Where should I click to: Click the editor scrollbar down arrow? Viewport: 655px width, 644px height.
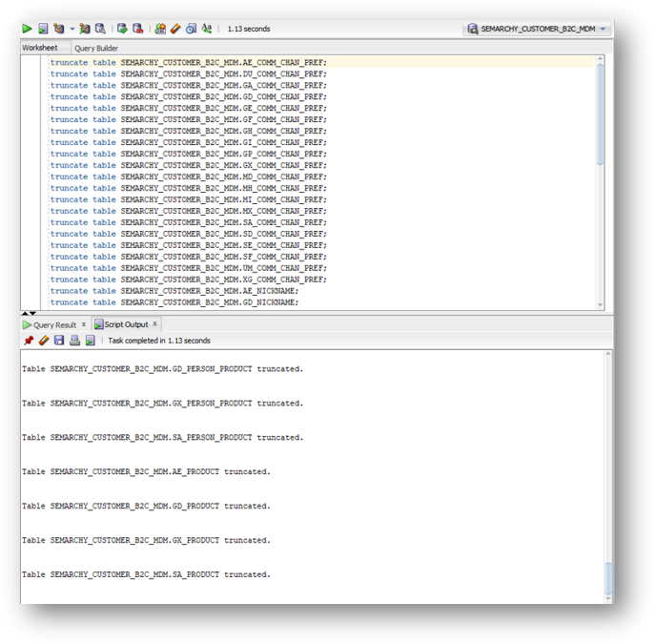tap(601, 305)
